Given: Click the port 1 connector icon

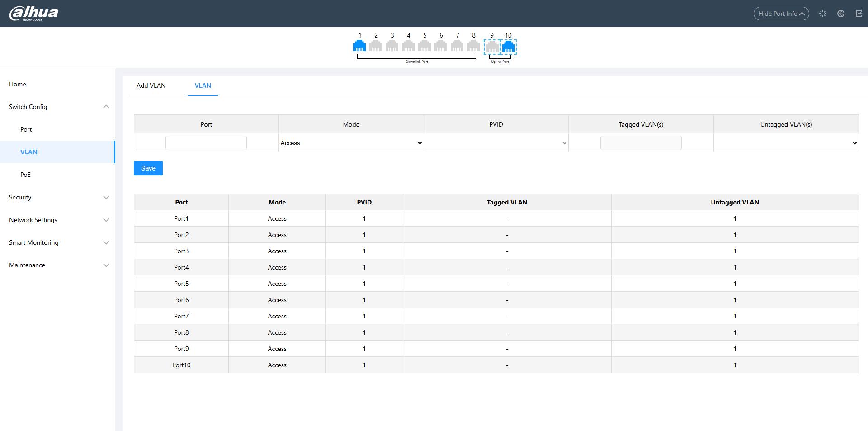Looking at the screenshot, I should 359,46.
